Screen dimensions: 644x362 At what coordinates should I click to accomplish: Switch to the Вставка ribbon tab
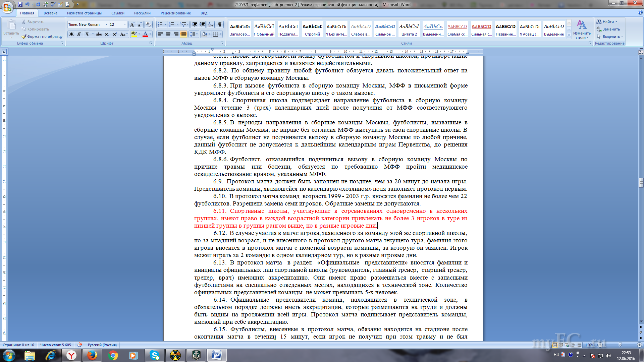50,13
